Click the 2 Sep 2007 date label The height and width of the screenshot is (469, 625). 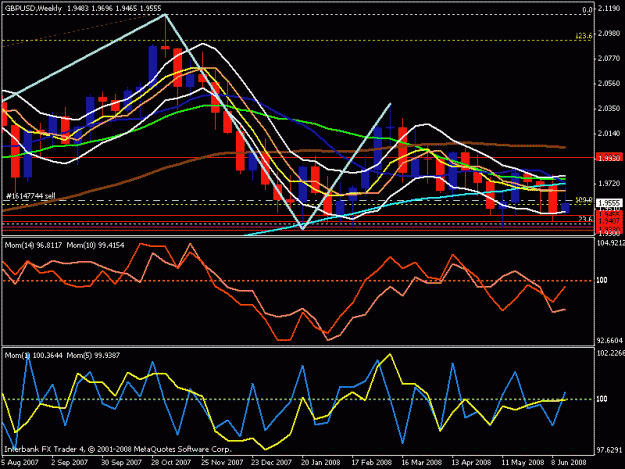[x=69, y=463]
